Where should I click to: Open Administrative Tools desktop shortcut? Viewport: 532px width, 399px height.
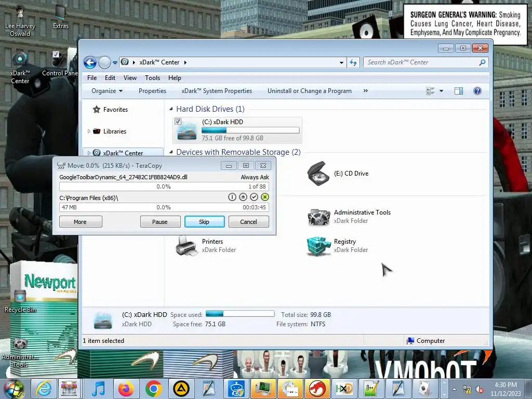pyautogui.click(x=20, y=353)
